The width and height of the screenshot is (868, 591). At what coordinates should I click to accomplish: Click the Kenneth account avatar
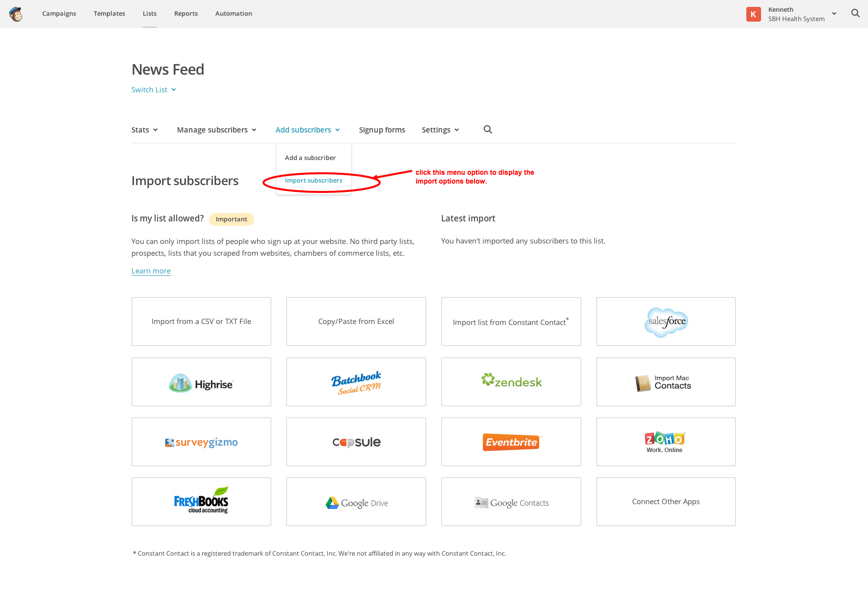753,14
